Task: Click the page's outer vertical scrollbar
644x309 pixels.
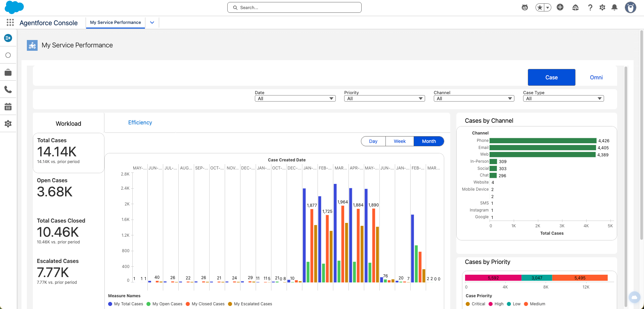Action: point(642,134)
